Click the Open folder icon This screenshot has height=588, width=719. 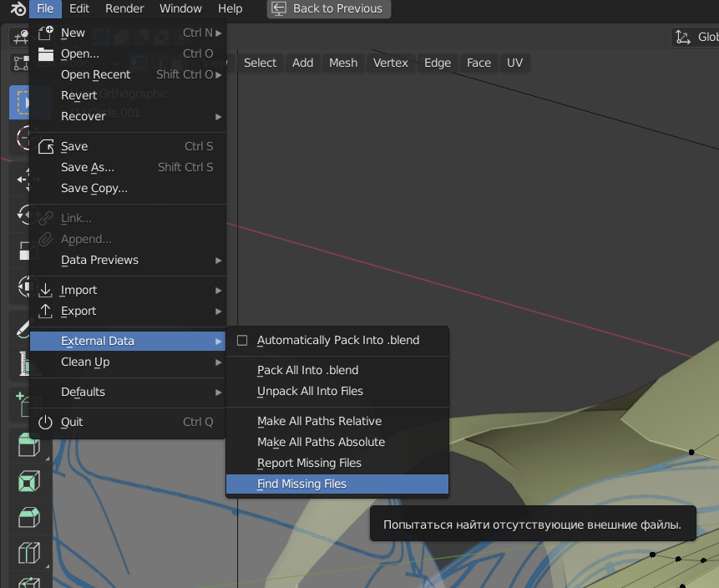pyautogui.click(x=46, y=54)
